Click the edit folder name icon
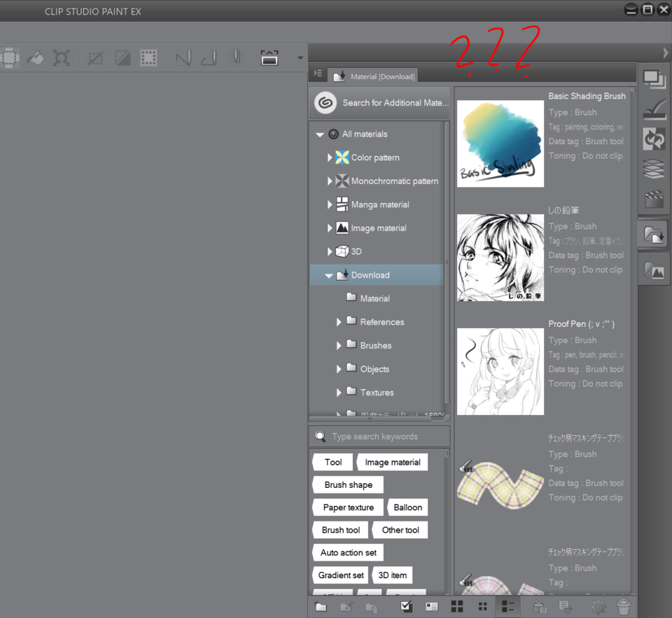 346,606
